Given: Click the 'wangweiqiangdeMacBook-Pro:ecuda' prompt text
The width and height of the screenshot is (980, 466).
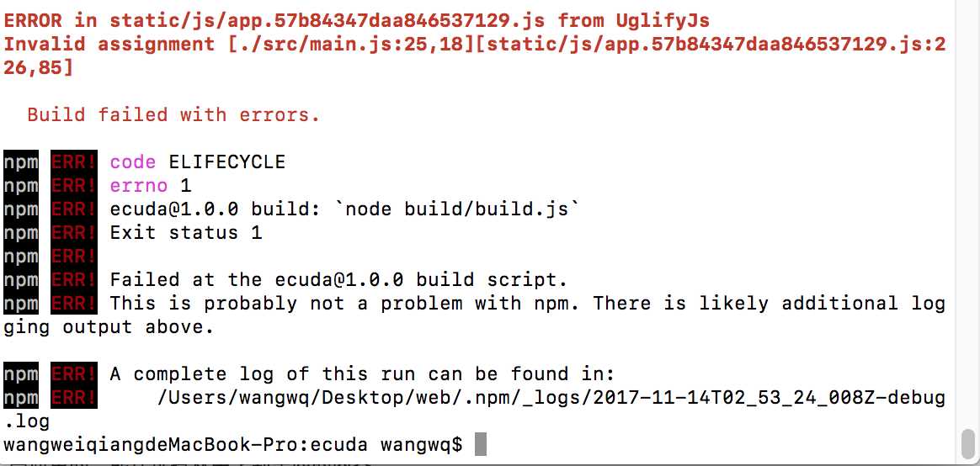Looking at the screenshot, I should coord(185,445).
